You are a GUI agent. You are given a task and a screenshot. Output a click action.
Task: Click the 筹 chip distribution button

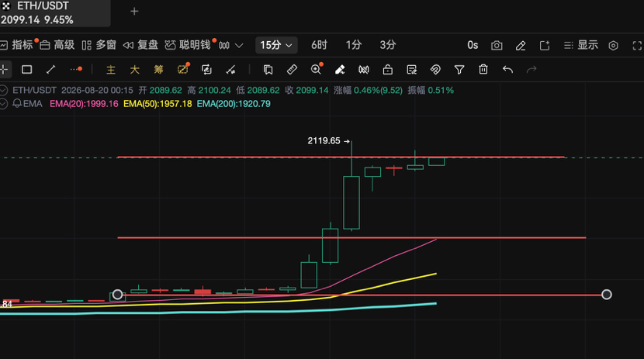point(158,70)
